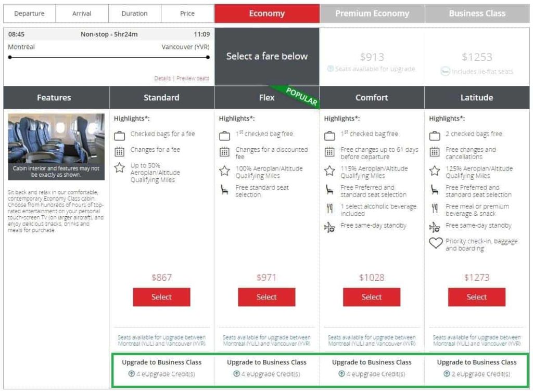Select the $867 Standard fare
Image resolution: width=533 pixels, height=392 pixels.
(161, 297)
